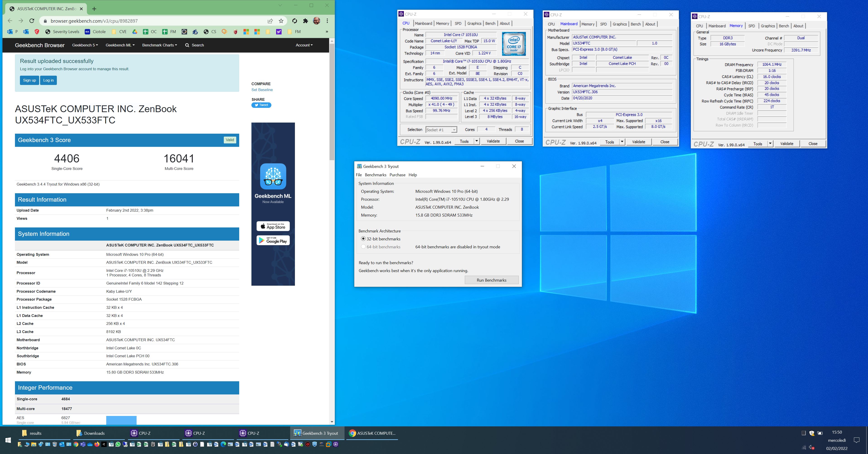Click the clock showing 15:50

pos(837,432)
